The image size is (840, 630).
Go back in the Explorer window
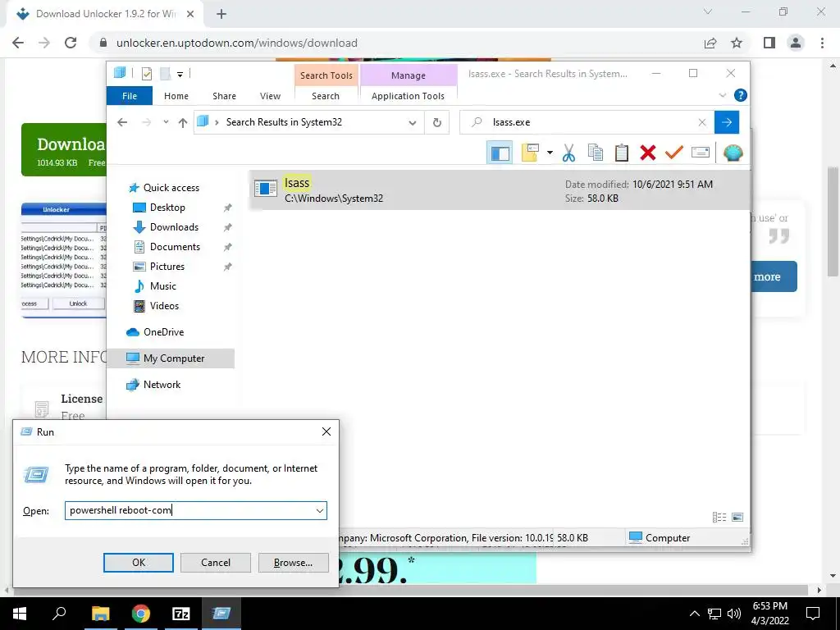pos(122,123)
